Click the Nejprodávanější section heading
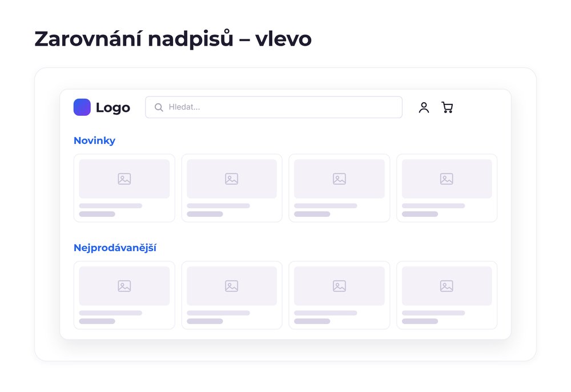571x392 pixels. (115, 248)
